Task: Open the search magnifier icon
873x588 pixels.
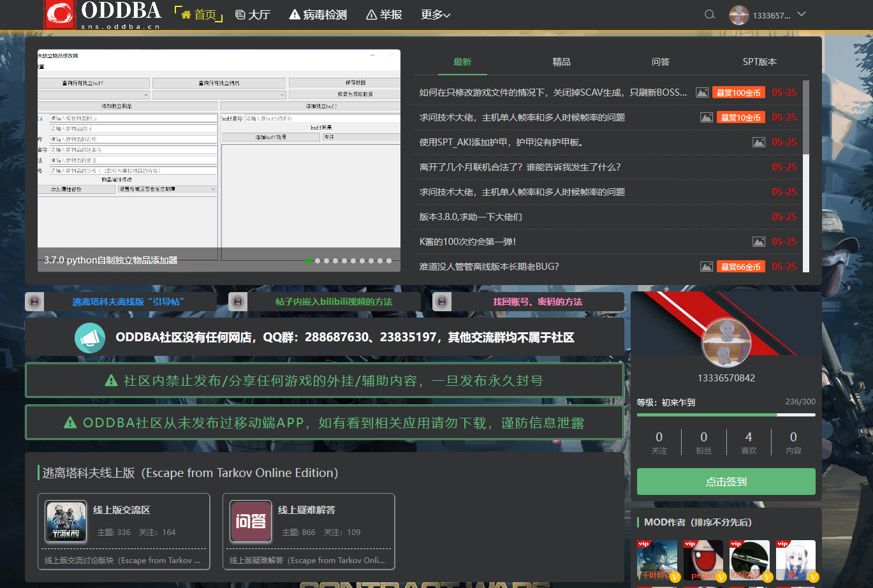Action: [x=710, y=15]
